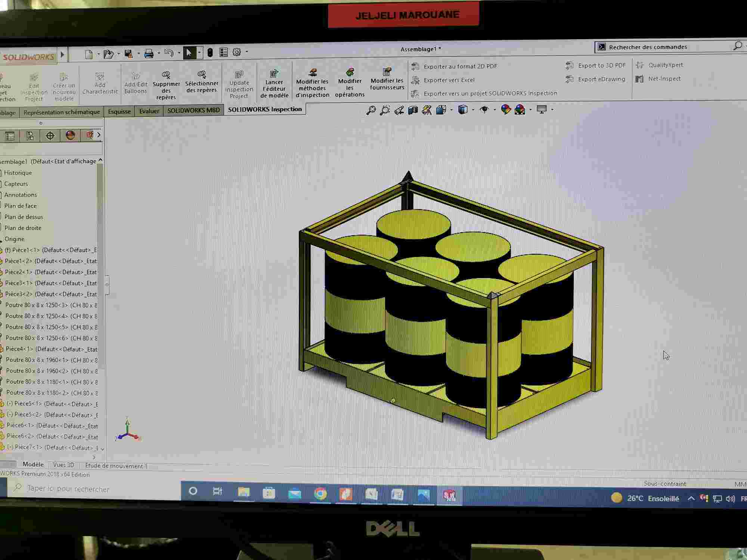The height and width of the screenshot is (560, 747).
Task: Switch to the Evaluer tab
Action: click(149, 111)
